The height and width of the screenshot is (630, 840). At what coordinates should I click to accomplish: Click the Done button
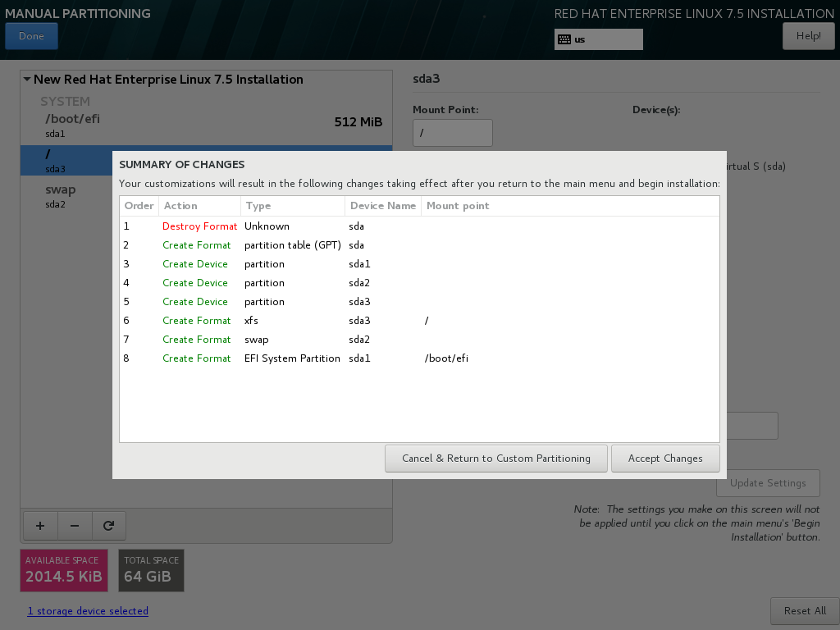(x=31, y=35)
